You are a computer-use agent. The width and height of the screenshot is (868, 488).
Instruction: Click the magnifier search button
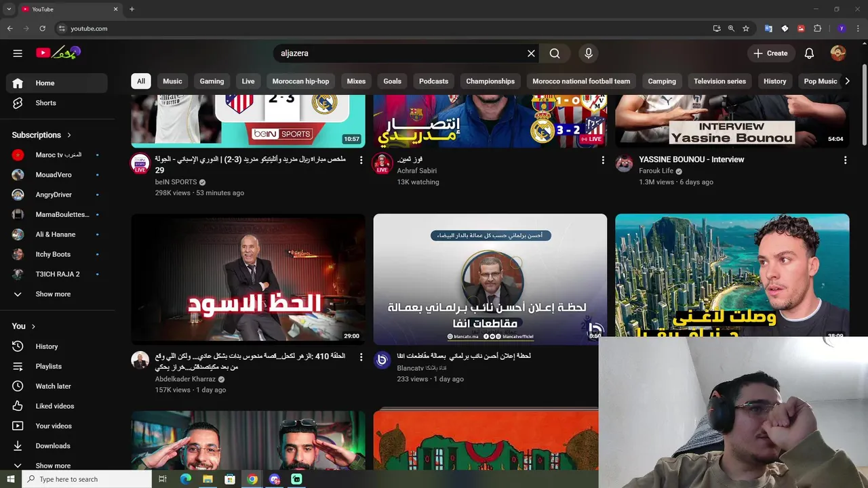[555, 54]
